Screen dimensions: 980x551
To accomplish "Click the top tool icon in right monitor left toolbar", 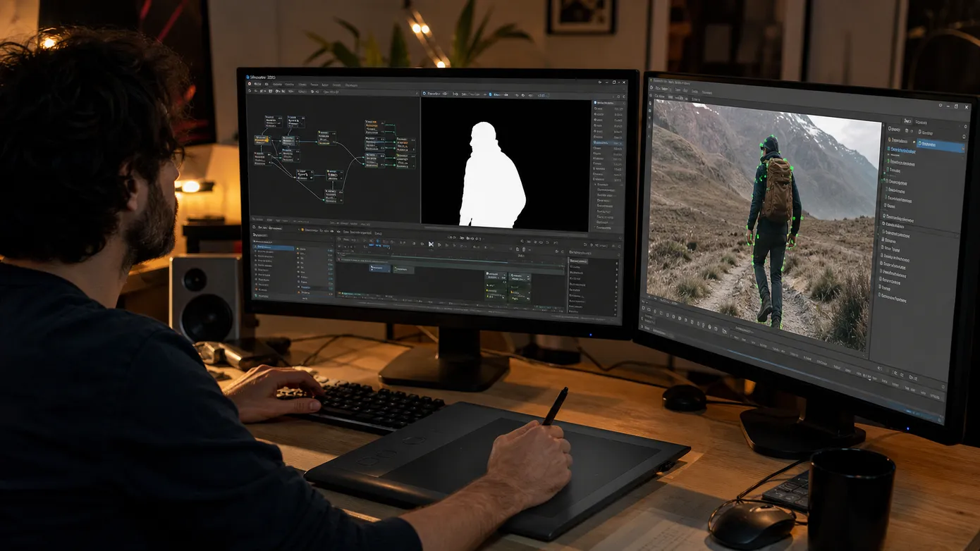I will click(650, 103).
